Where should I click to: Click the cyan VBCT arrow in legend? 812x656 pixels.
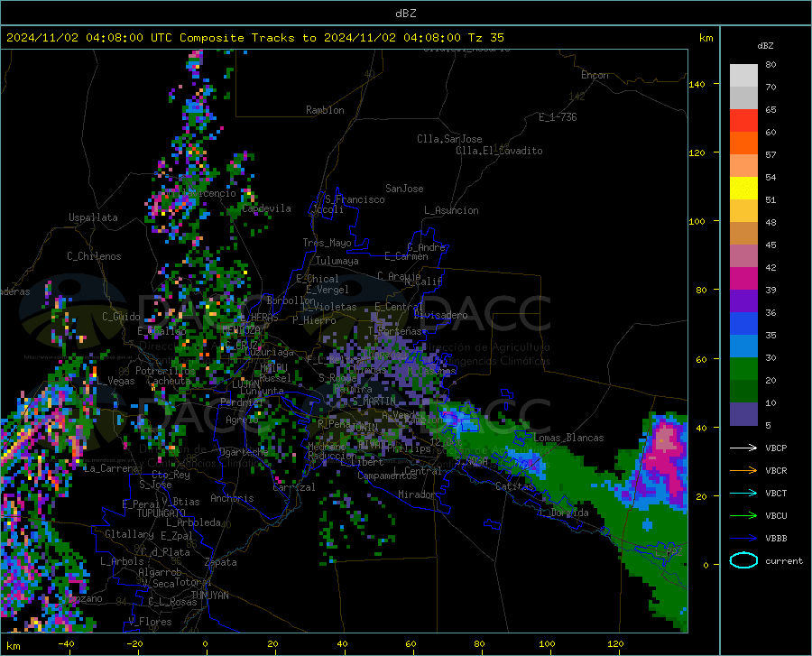(743, 493)
